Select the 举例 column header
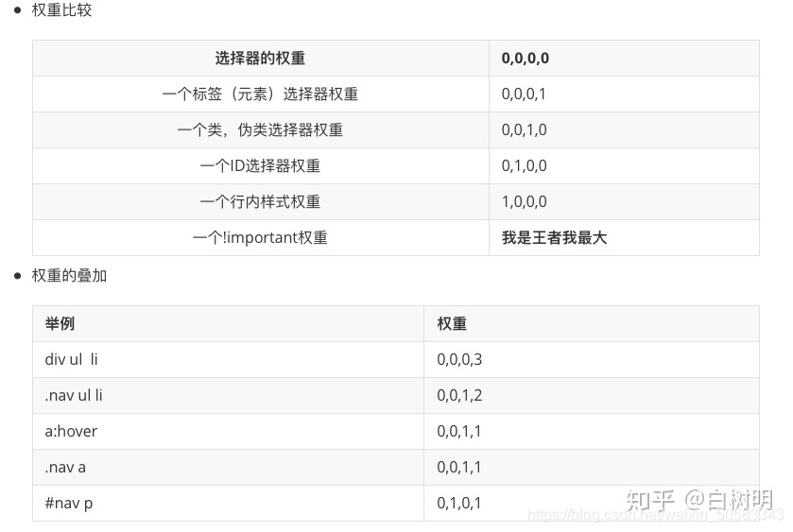The image size is (793, 532). pyautogui.click(x=228, y=324)
